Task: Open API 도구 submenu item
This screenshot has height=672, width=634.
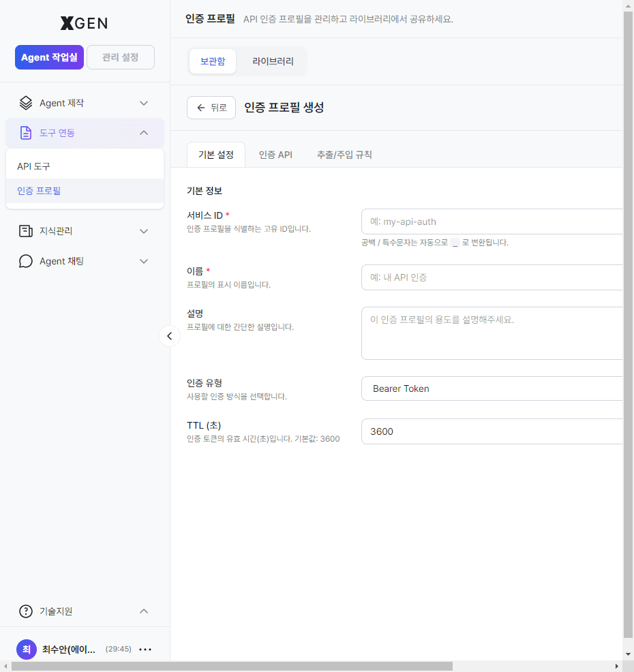Action: [x=85, y=166]
